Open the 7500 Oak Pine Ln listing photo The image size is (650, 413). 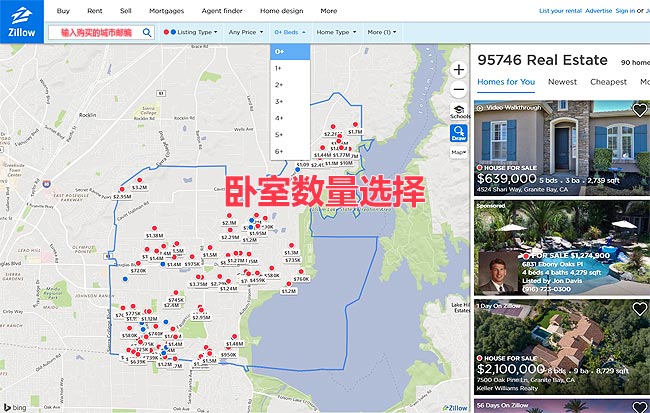click(562, 347)
